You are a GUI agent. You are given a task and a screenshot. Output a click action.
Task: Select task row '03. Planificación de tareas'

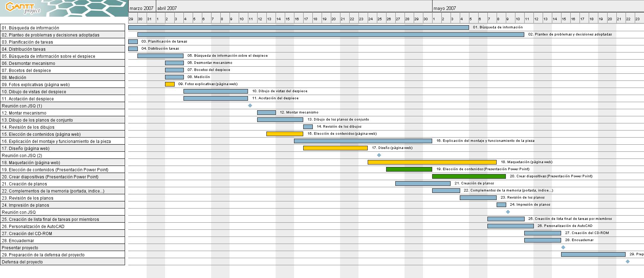point(62,42)
